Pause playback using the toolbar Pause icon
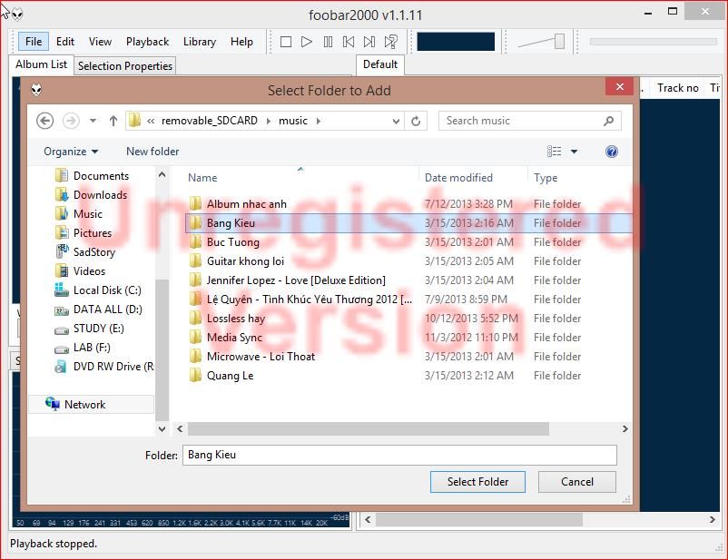This screenshot has height=560, width=728. coord(328,42)
